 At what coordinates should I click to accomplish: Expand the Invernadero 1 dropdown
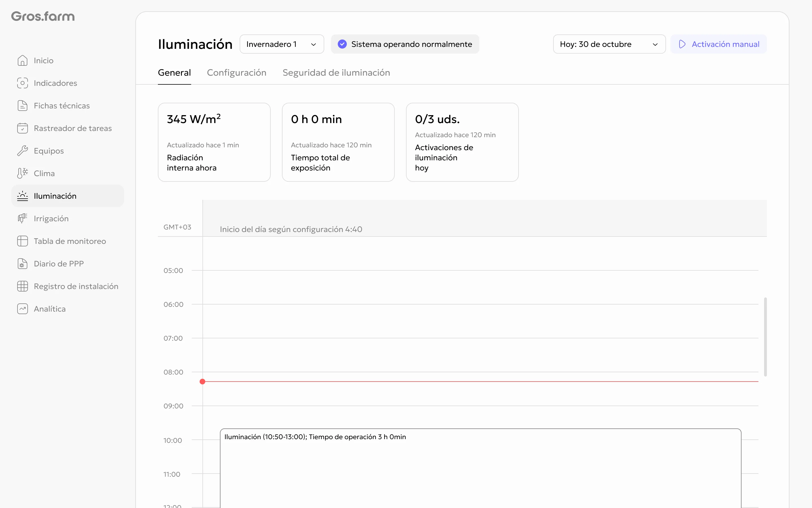282,44
